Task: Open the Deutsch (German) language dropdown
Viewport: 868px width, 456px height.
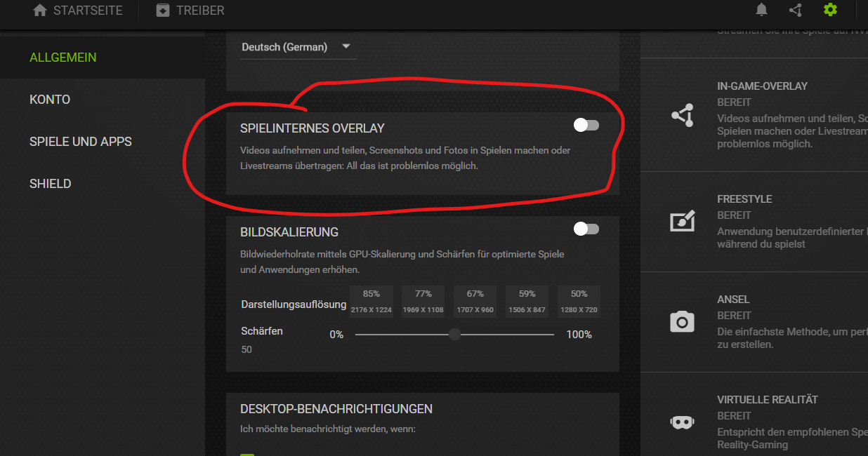Action: (298, 47)
